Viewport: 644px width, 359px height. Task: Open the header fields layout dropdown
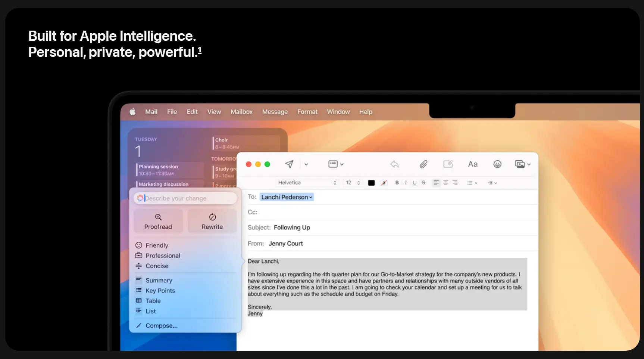[x=336, y=164]
